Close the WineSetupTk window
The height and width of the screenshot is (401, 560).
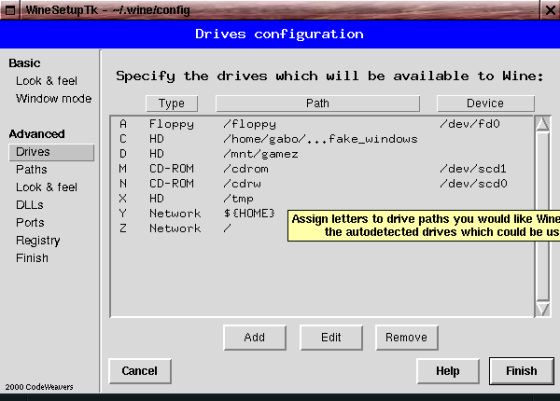pos(550,10)
